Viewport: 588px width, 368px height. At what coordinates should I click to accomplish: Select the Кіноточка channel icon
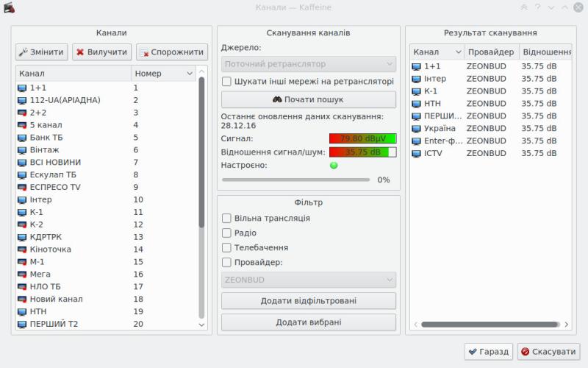coord(21,250)
